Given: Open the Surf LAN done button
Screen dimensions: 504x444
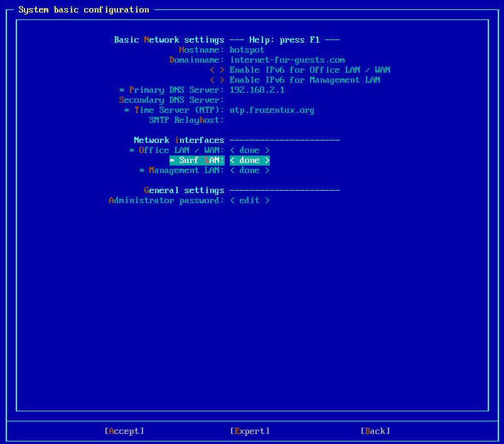Looking at the screenshot, I should 250,161.
